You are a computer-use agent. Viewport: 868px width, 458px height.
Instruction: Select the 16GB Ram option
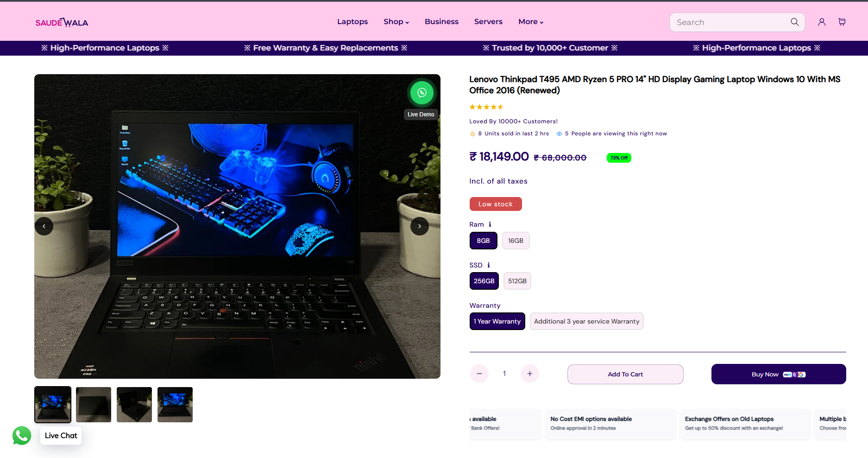(516, 241)
